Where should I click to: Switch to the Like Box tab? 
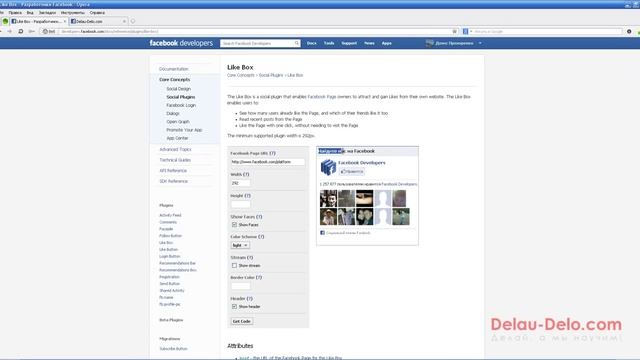39,21
